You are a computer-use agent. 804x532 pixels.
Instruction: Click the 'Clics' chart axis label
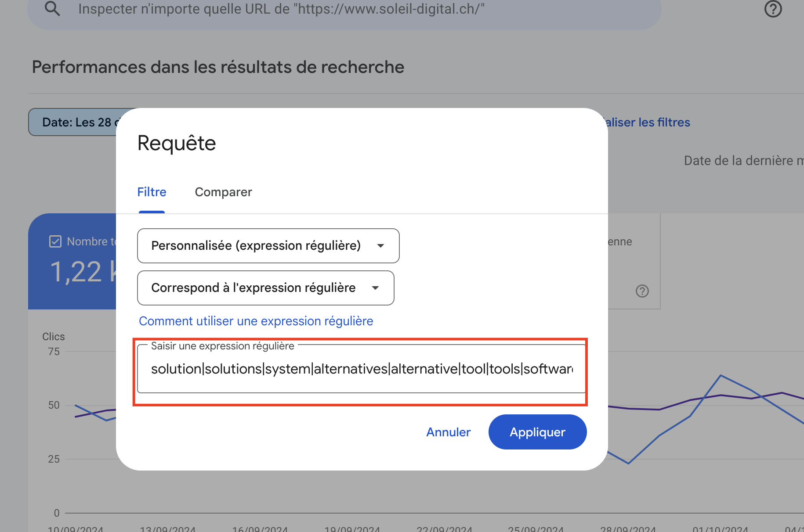point(54,337)
